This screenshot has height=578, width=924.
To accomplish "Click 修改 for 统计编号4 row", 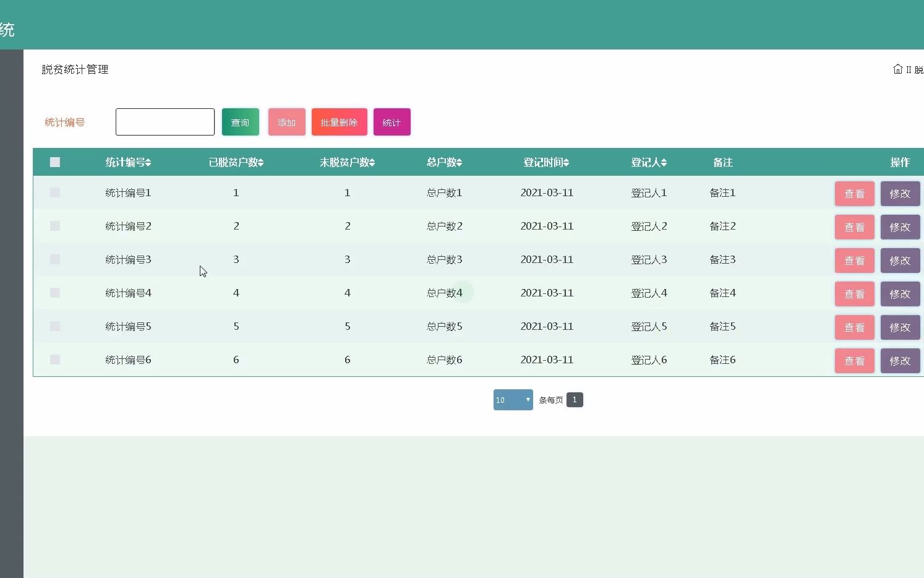I will pyautogui.click(x=900, y=294).
